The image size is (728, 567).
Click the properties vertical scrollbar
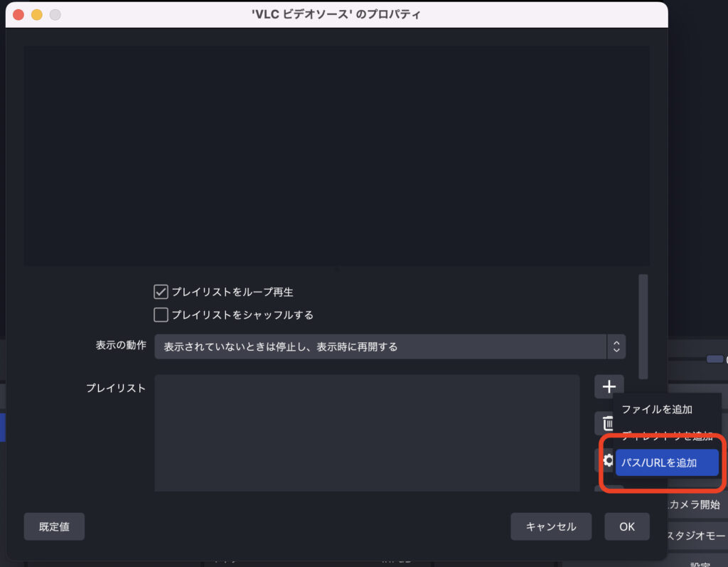coord(643,327)
